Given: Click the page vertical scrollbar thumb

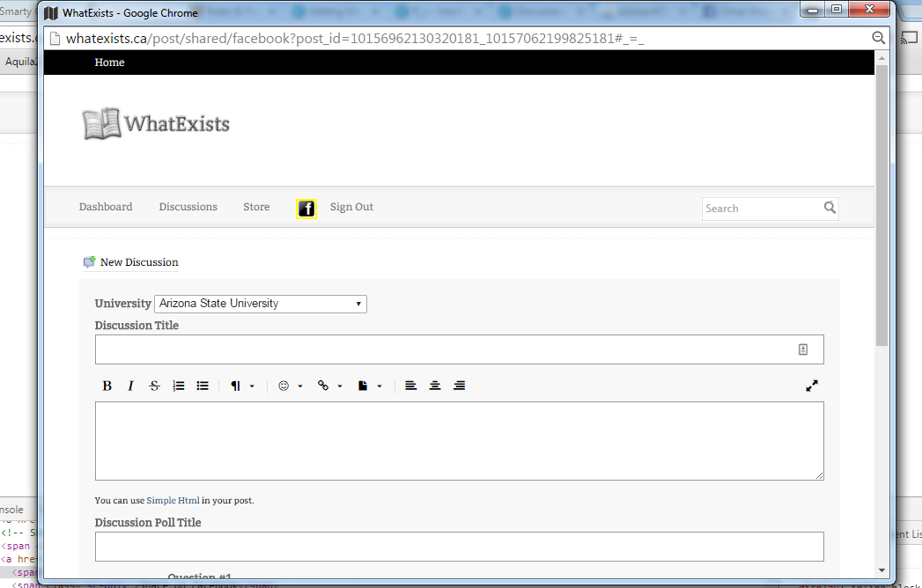Looking at the screenshot, I should click(881, 205).
